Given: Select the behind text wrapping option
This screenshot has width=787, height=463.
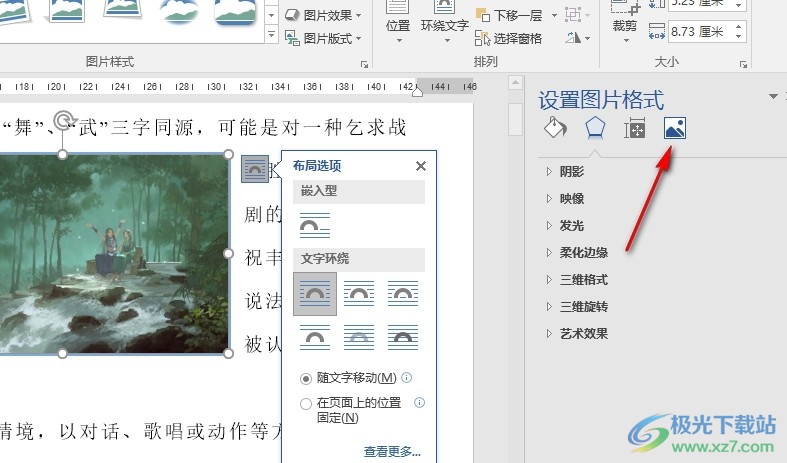Looking at the screenshot, I should pos(359,337).
